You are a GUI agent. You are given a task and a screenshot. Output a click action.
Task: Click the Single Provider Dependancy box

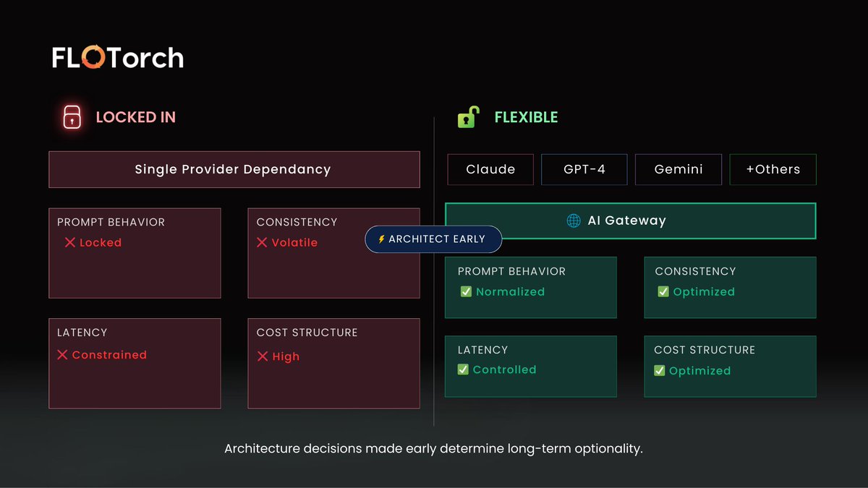pos(234,170)
